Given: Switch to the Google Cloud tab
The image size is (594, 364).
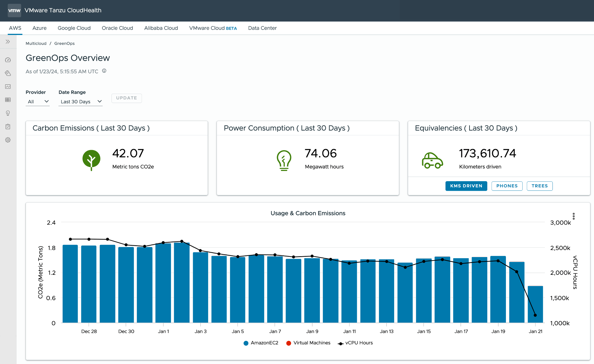Looking at the screenshot, I should tap(74, 28).
